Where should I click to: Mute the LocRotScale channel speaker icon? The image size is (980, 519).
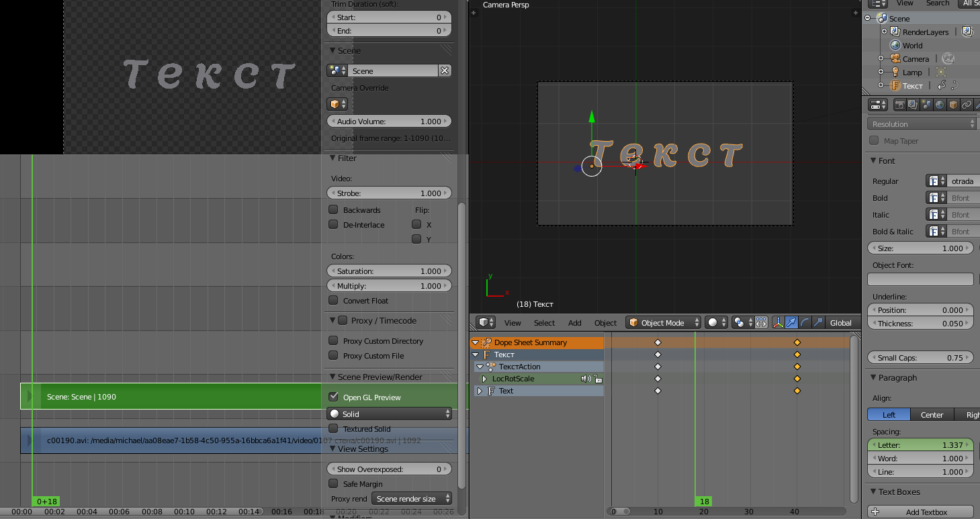click(x=586, y=379)
